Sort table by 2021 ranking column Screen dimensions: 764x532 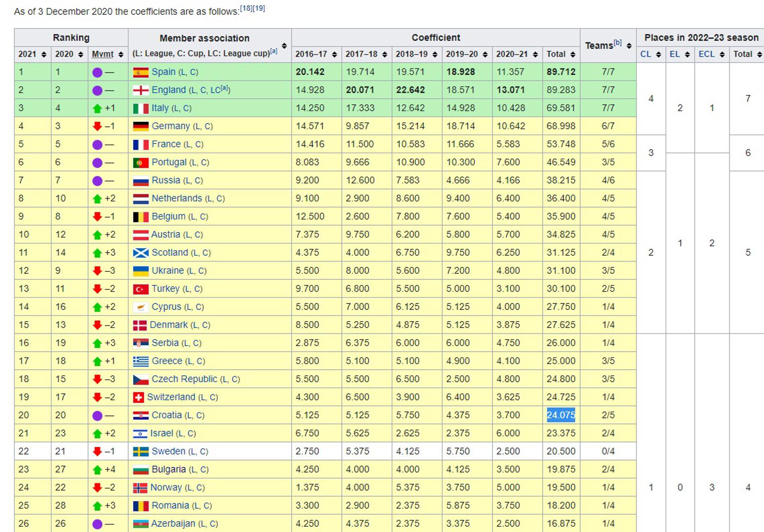[x=44, y=55]
